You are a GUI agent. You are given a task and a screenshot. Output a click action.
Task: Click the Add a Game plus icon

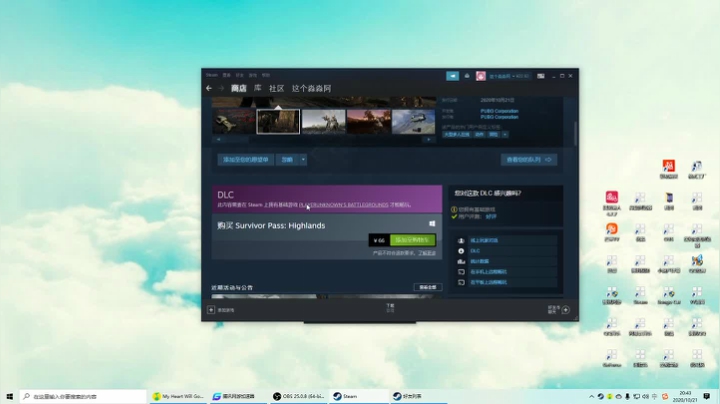point(211,310)
